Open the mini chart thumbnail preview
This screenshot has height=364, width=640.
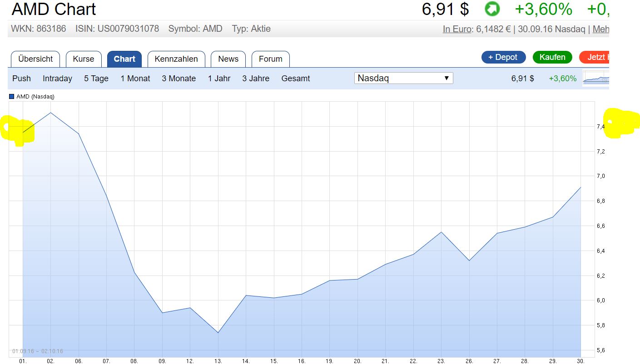click(595, 78)
